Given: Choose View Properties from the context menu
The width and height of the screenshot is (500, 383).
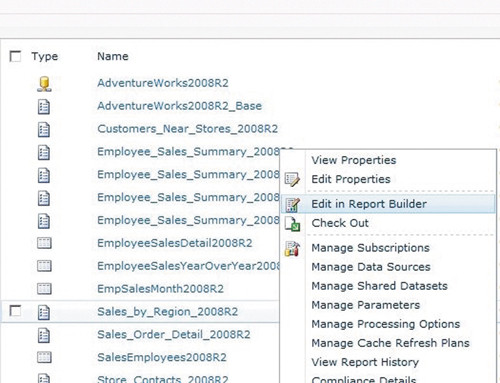Looking at the screenshot, I should click(x=354, y=160).
